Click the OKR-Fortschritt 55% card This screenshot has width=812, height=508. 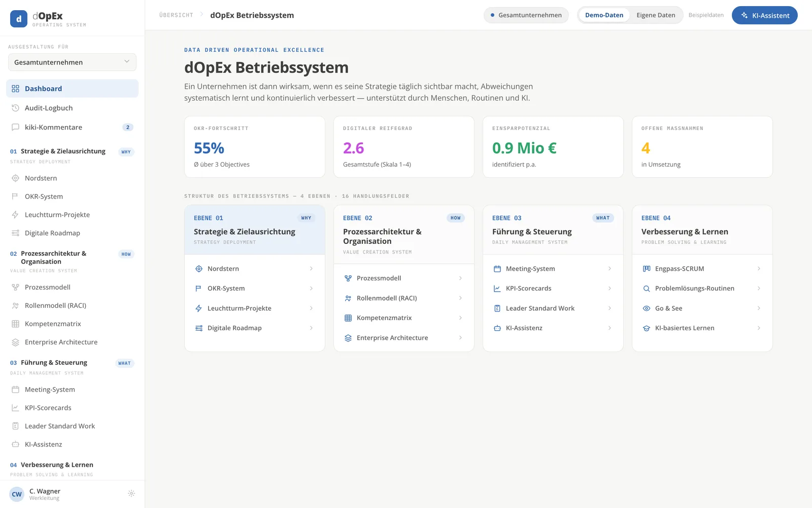pyautogui.click(x=255, y=147)
